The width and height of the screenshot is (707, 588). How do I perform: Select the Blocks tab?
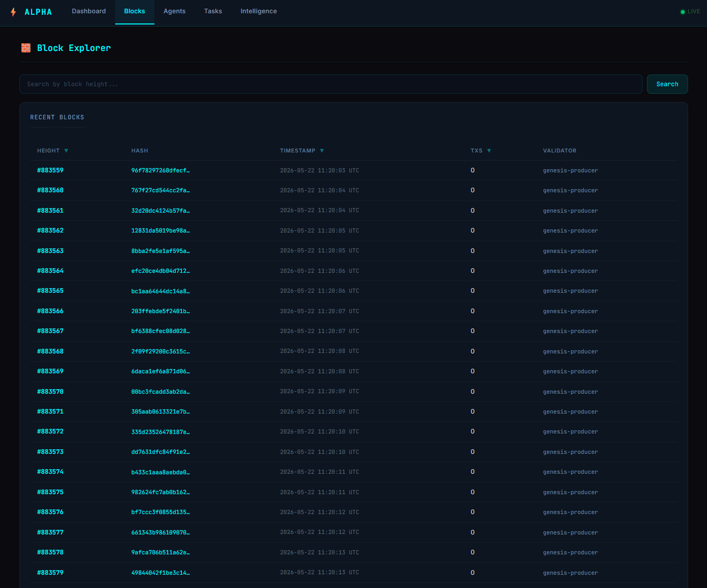[x=135, y=11]
